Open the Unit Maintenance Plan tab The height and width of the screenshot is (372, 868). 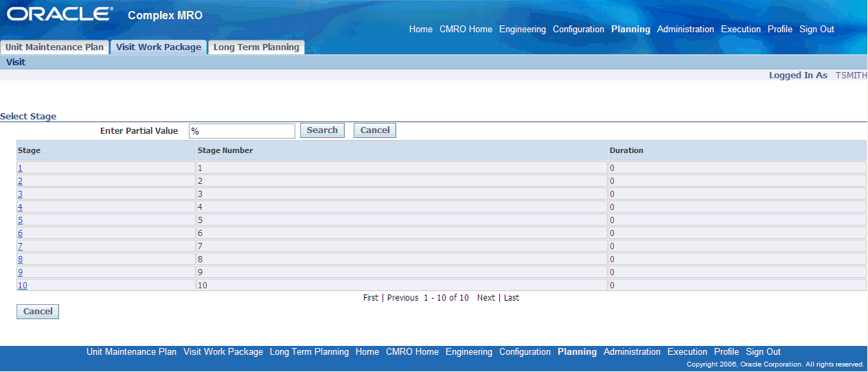tap(55, 47)
